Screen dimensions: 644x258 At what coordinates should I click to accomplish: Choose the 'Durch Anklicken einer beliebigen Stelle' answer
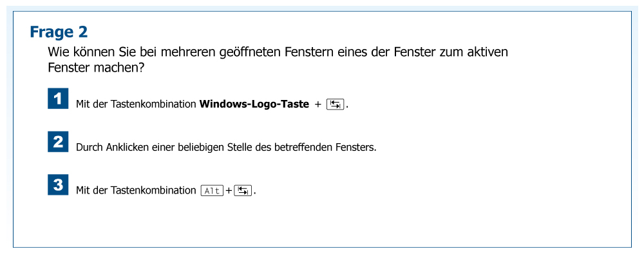point(225,147)
